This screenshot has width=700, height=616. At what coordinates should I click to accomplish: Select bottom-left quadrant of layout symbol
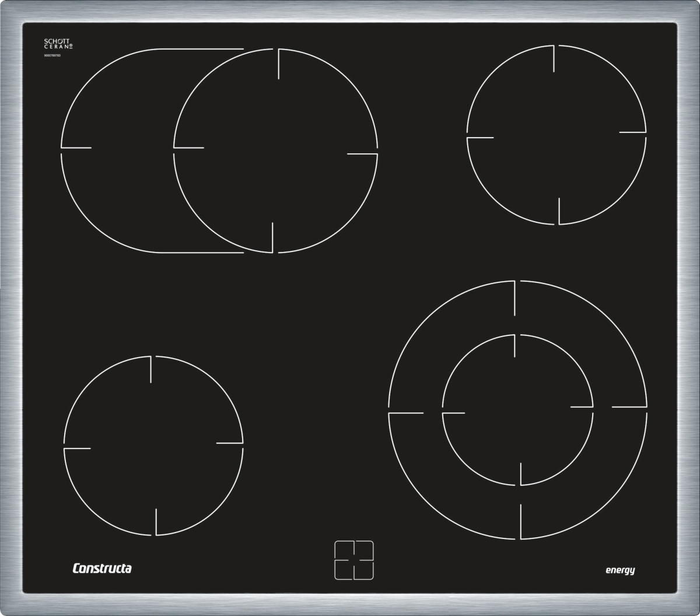tap(344, 570)
